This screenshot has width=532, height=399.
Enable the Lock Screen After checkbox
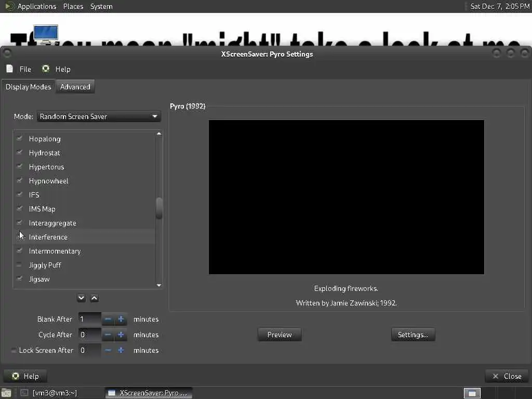(14, 350)
